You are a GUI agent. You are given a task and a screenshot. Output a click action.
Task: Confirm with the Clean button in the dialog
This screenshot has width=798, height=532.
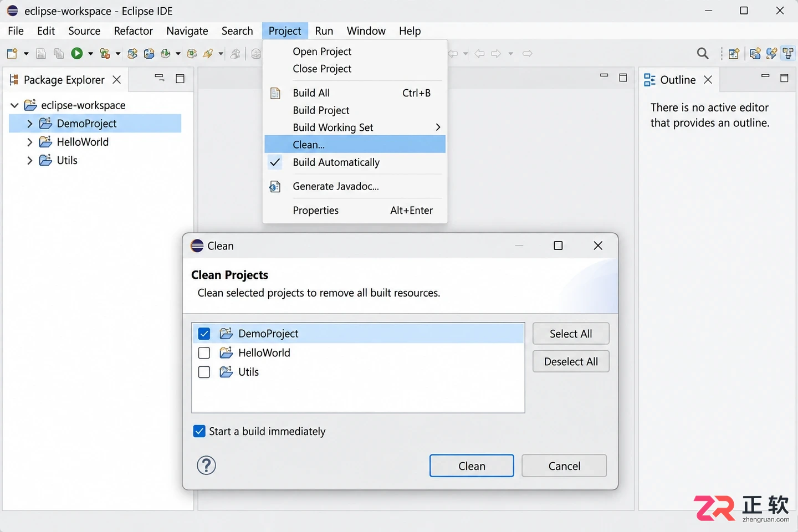472,465
